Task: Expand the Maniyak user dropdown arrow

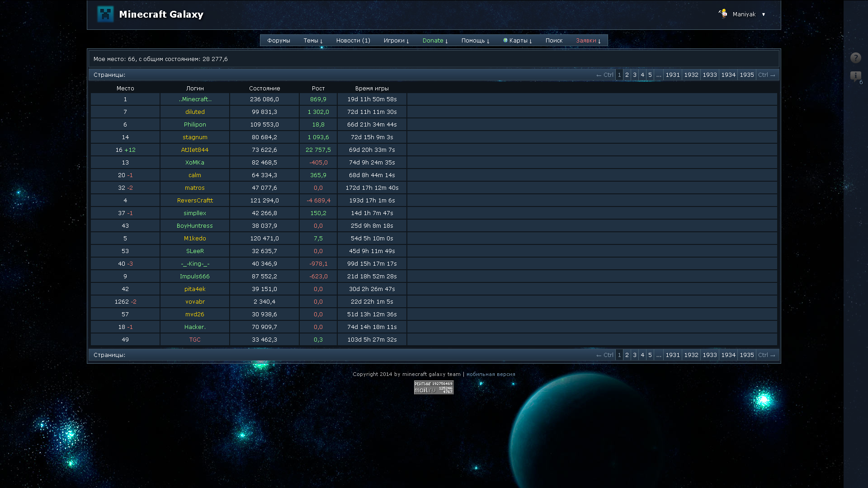Action: [x=764, y=14]
